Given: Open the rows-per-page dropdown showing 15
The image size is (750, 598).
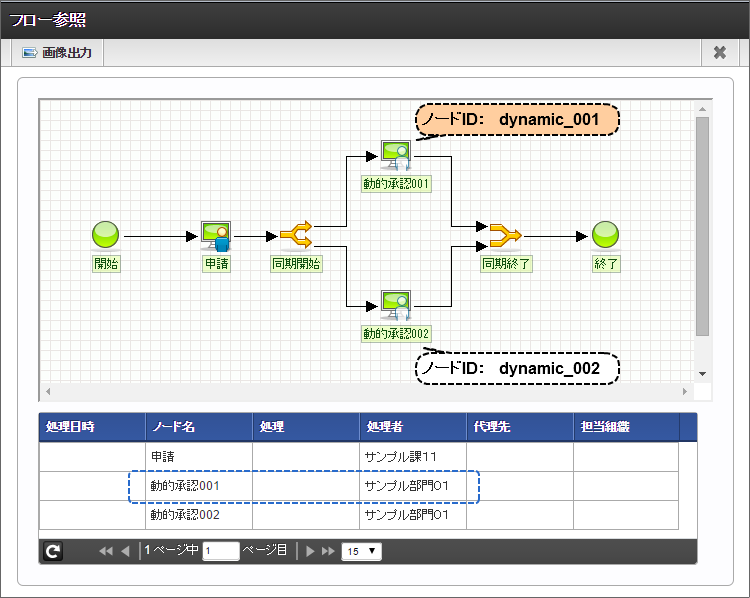Looking at the screenshot, I should click(361, 551).
